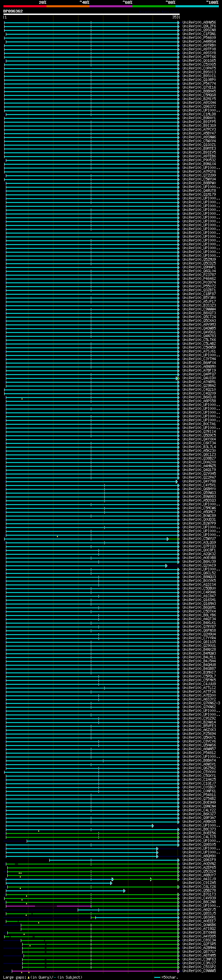This screenshot has height=980, width=222.
Task: Select hit UniRef100_Q0C8F1
Action: (199, 550)
